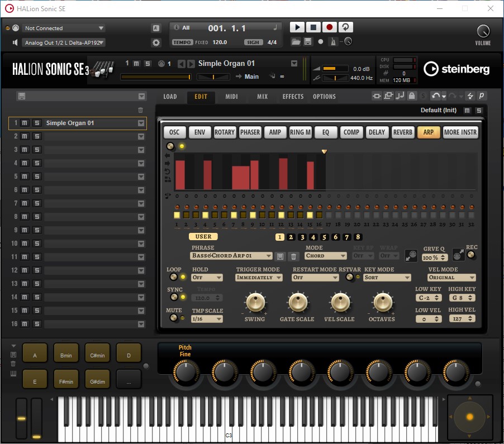Click the pads trash icon
This screenshot has height=444, width=504.
[x=13, y=364]
